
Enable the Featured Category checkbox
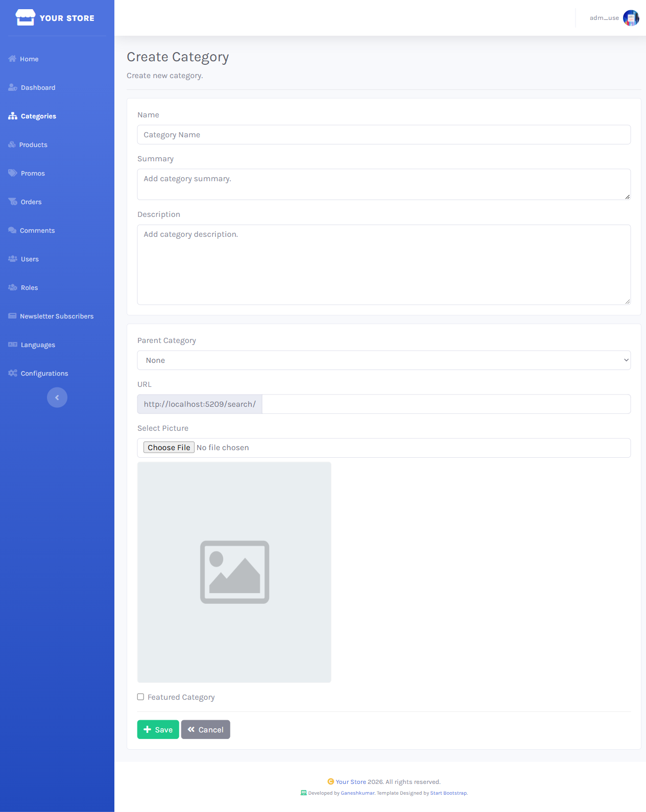(140, 697)
